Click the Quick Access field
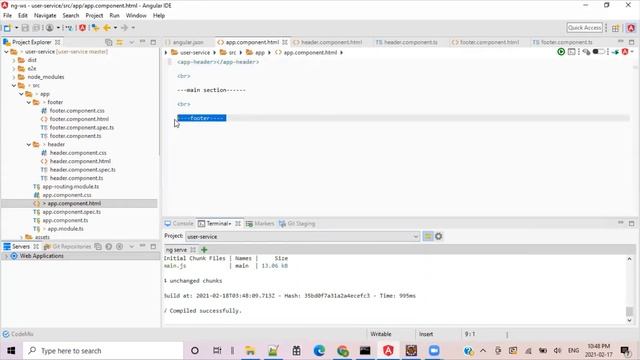640x360 pixels. tap(584, 28)
